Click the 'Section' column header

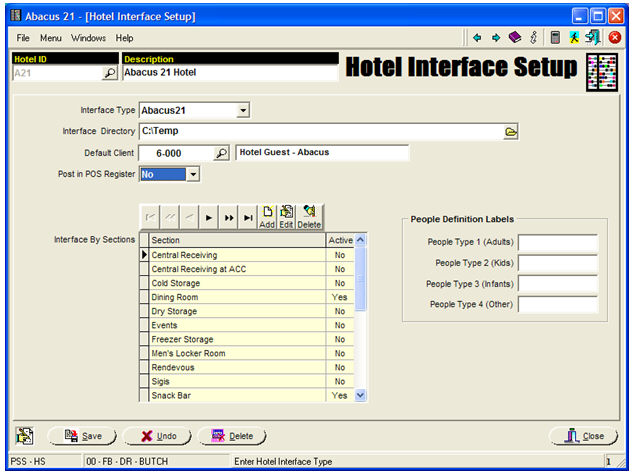click(x=237, y=240)
